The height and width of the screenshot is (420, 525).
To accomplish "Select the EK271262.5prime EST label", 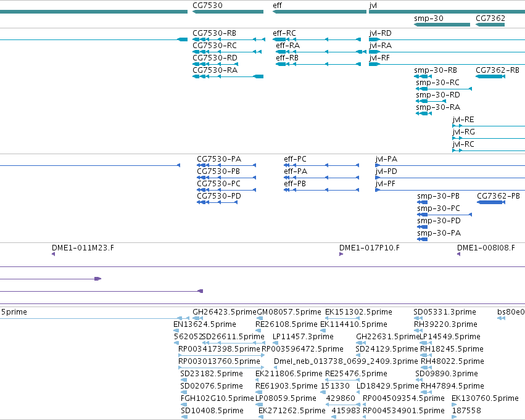I will [292, 411].
